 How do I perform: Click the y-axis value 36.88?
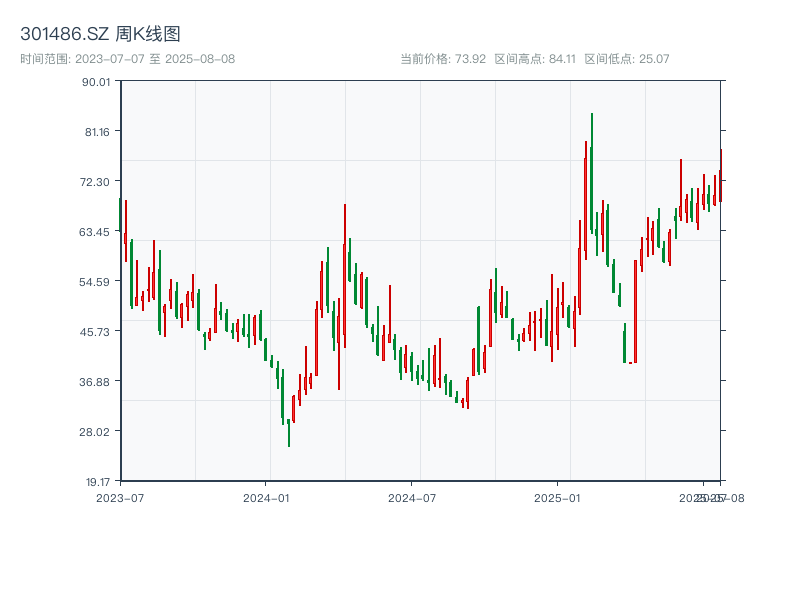(94, 382)
